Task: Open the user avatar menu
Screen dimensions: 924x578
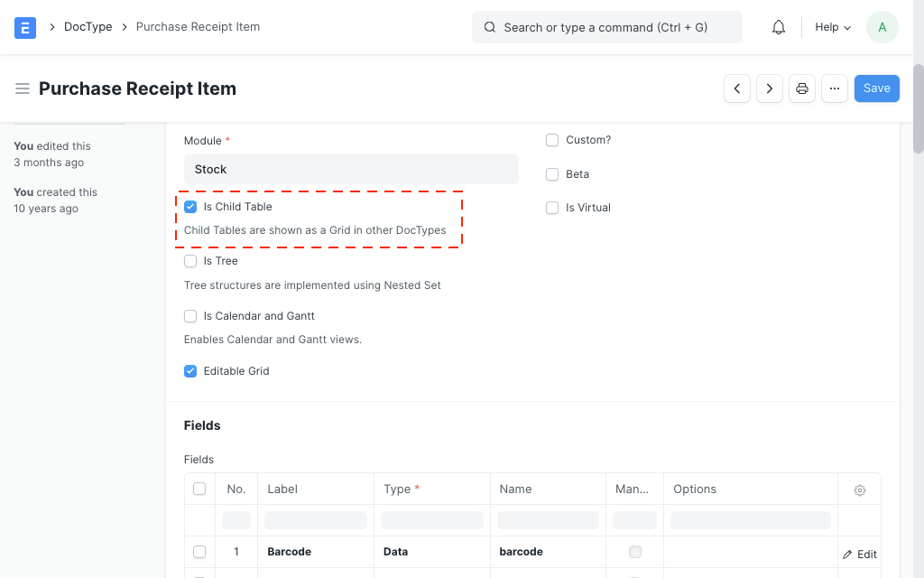Action: tap(882, 27)
